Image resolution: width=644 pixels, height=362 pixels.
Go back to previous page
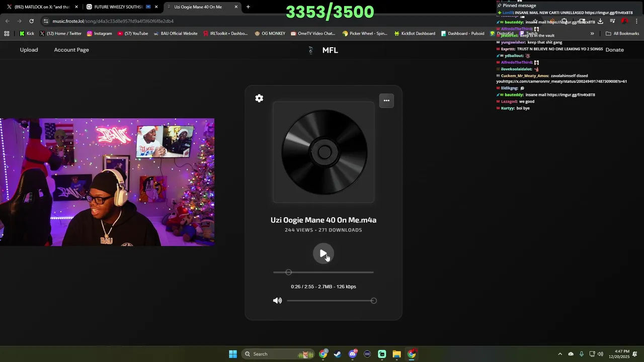(7, 21)
